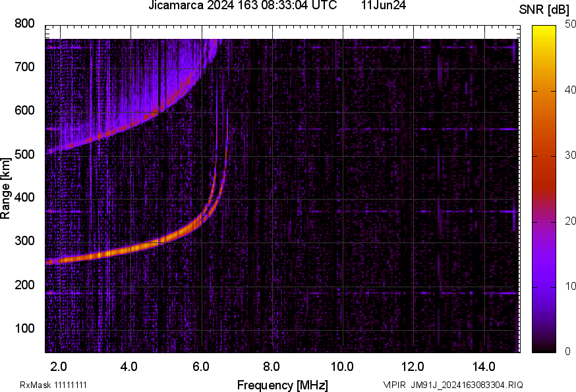Click the frequency tick label '8.0'
576x392 pixels.
(271, 367)
